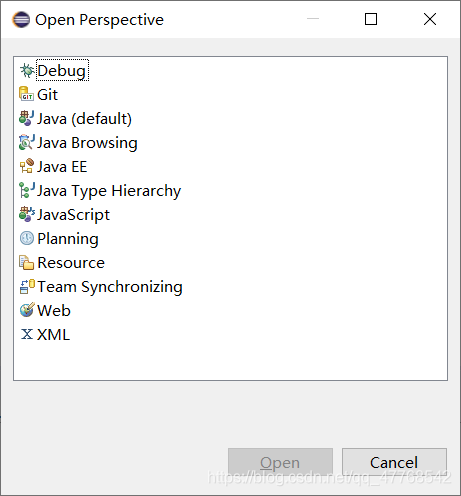Select the XML perspective icon
This screenshot has height=496, width=461.
pyautogui.click(x=26, y=334)
